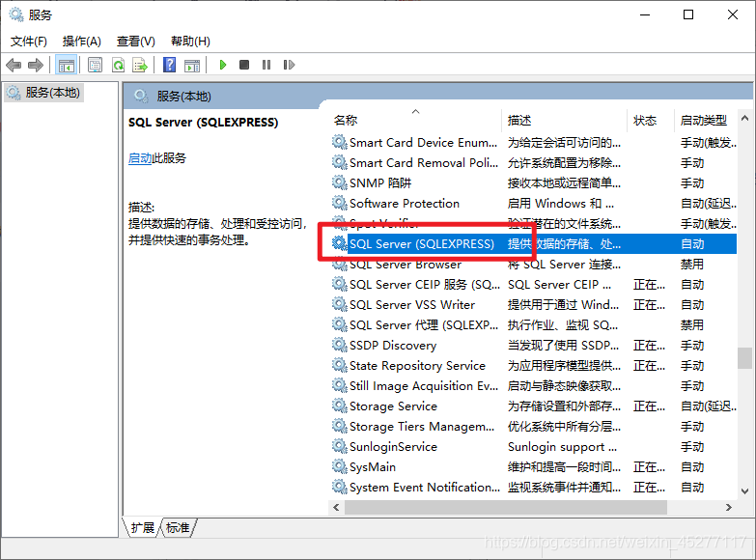Toggle the show/hide console tree icon
Image resolution: width=756 pixels, height=560 pixels.
pos(66,65)
